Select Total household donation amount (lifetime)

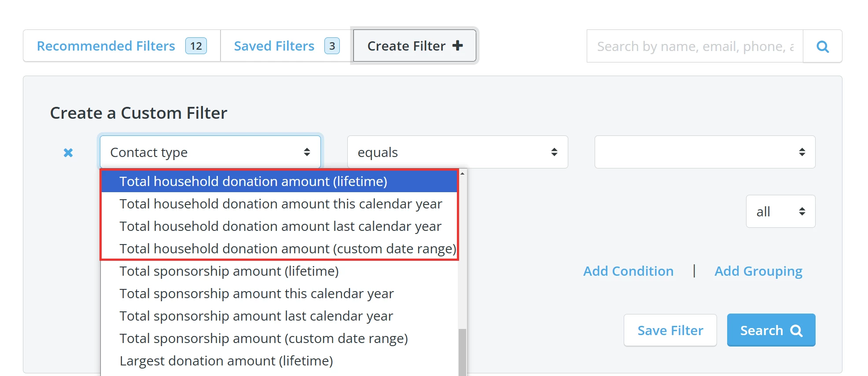[253, 181]
